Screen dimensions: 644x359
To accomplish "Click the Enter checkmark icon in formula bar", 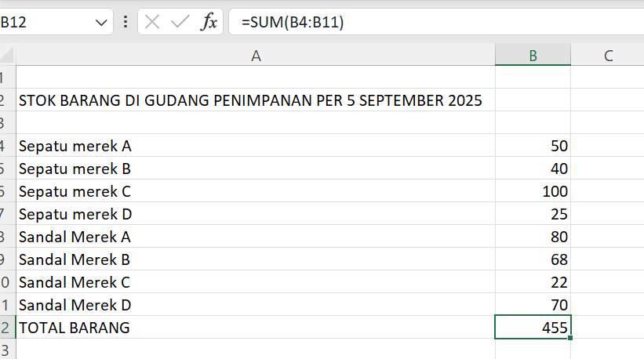I will click(x=180, y=23).
